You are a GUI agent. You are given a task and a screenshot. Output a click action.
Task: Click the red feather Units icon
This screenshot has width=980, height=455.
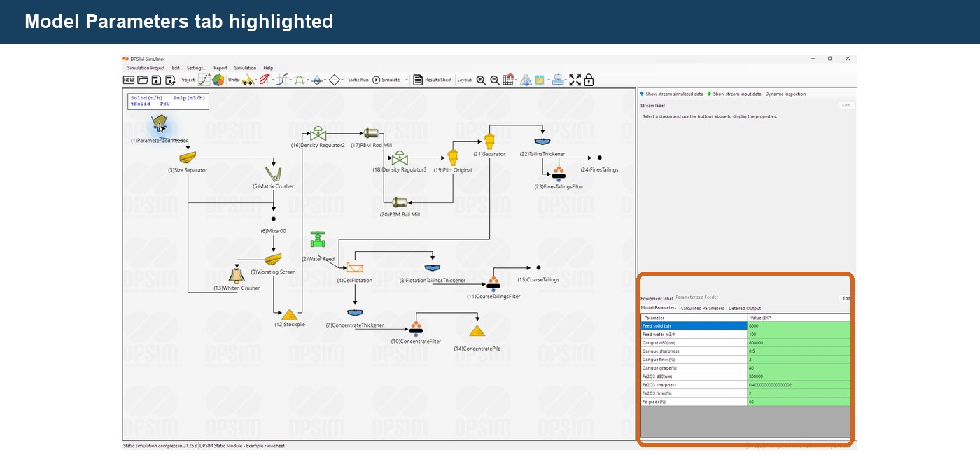point(265,80)
